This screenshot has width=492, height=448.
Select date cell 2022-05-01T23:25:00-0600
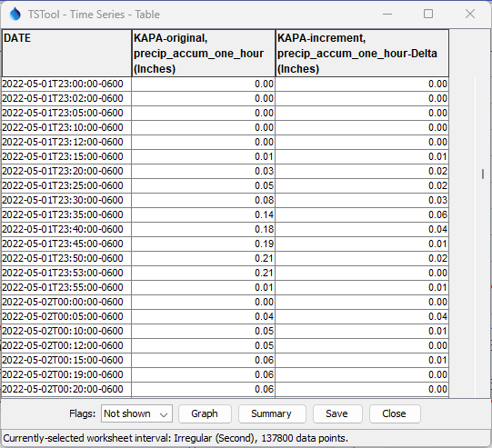pos(66,185)
